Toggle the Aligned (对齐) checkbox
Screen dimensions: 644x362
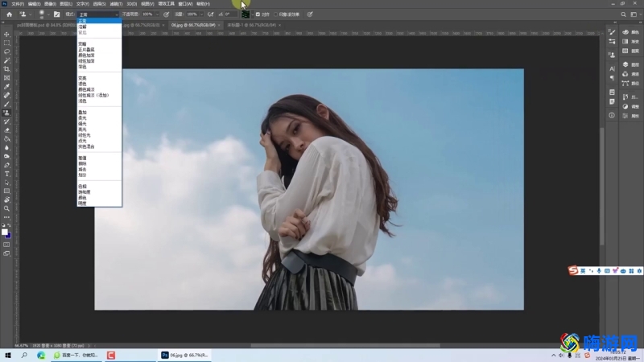(x=258, y=14)
